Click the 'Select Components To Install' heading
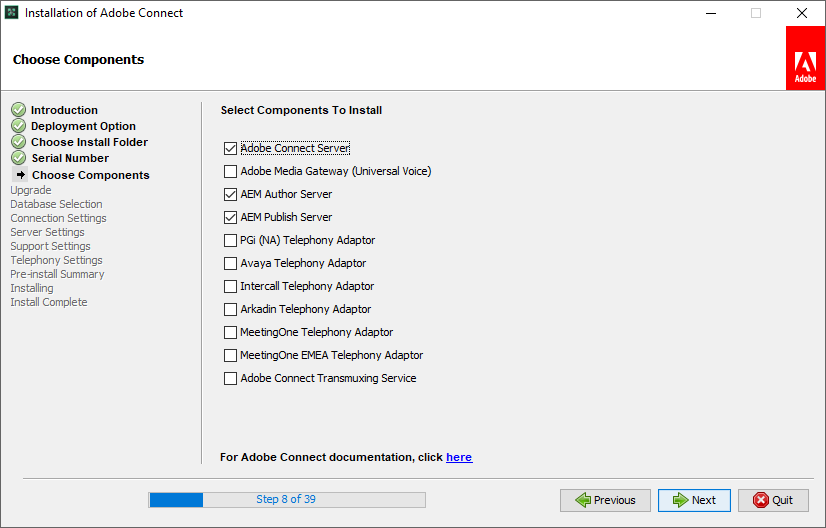The width and height of the screenshot is (826, 528). click(x=301, y=110)
